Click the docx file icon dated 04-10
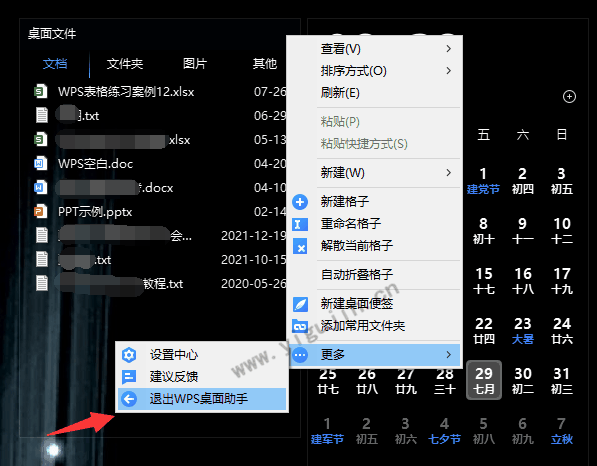This screenshot has height=466, width=597. 41,187
